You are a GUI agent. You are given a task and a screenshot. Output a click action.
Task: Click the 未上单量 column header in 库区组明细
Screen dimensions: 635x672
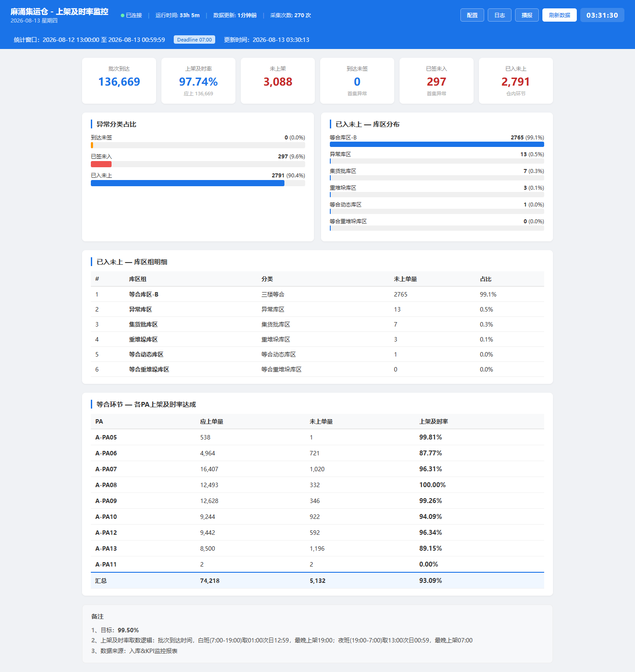[405, 279]
